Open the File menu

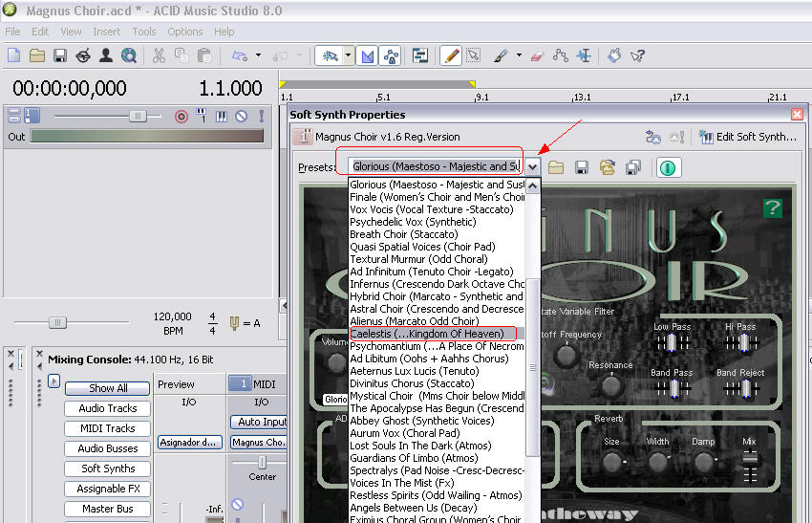[x=12, y=32]
